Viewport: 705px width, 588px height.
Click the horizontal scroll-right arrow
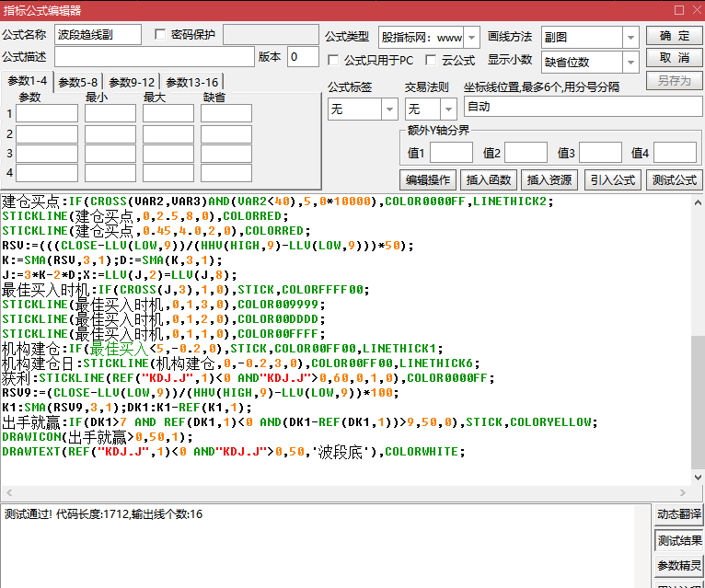pos(683,492)
